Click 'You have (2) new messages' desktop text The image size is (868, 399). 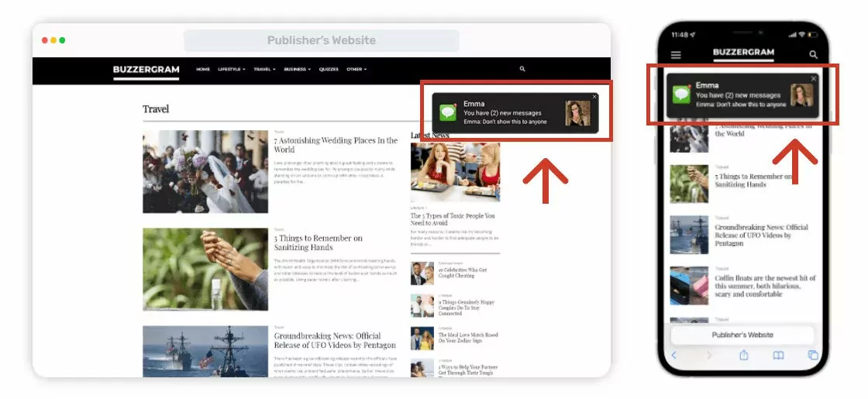(502, 113)
